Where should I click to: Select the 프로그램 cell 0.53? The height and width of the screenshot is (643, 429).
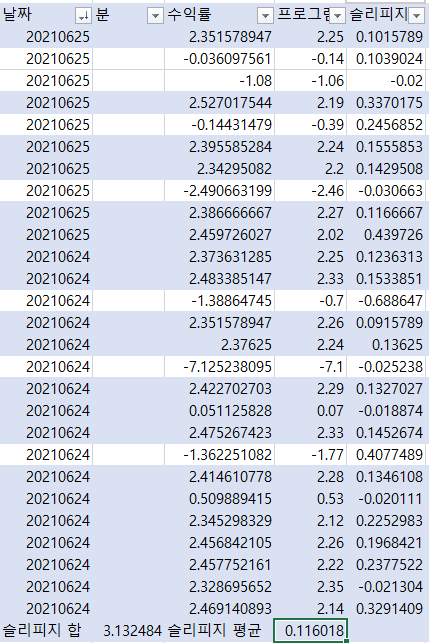pos(310,499)
